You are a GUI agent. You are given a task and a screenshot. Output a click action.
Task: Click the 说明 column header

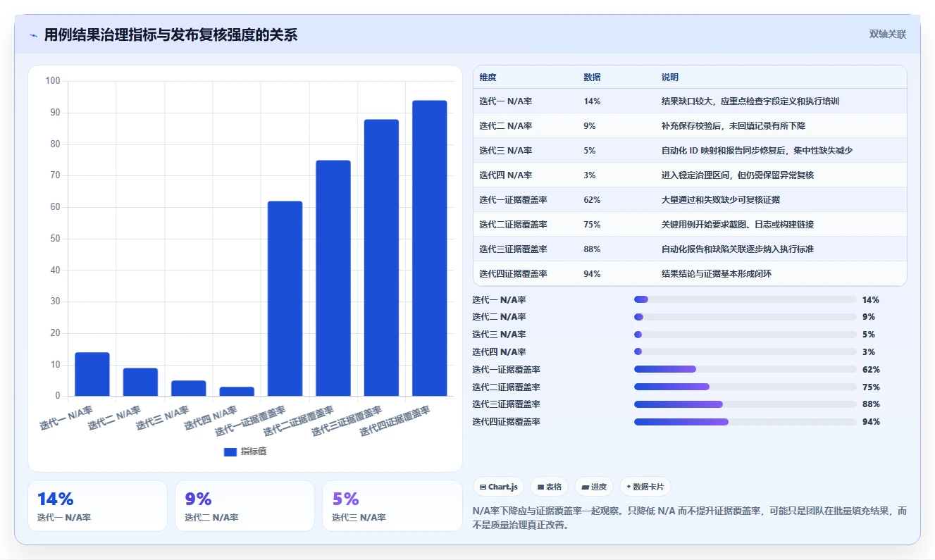(x=670, y=77)
